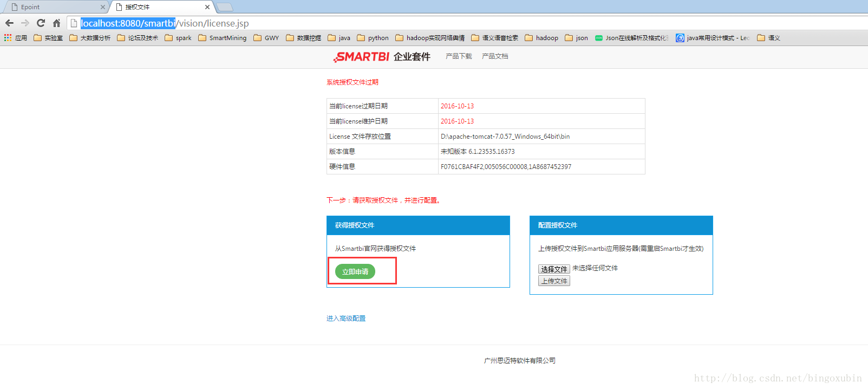This screenshot has width=868, height=389.
Task: Open the 应用 apps grid in bookmarks bar
Action: (16, 38)
